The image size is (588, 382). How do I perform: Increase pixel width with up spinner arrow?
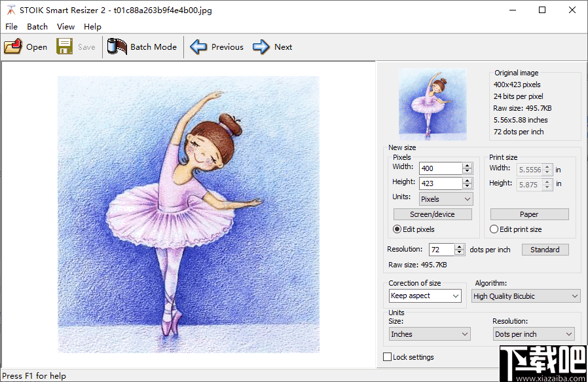467,165
